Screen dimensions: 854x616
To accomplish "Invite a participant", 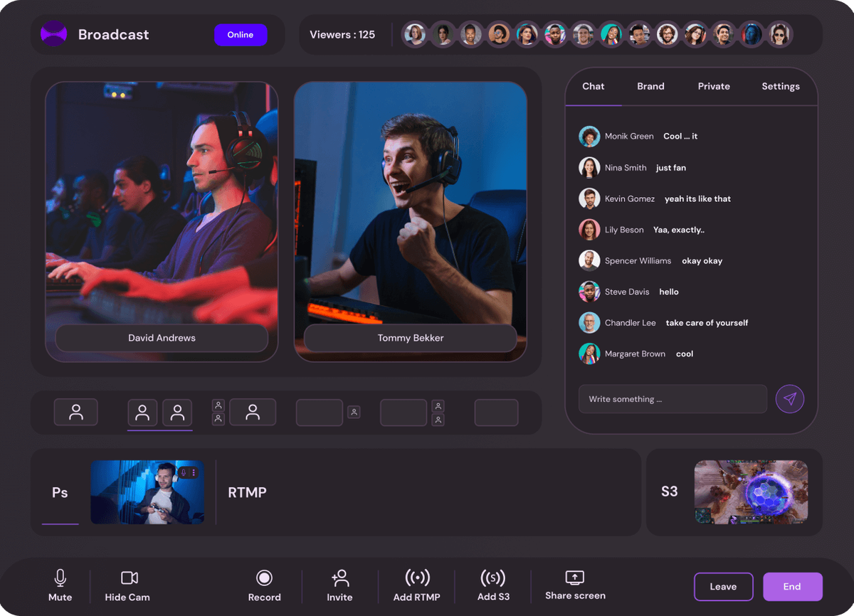I will click(x=339, y=586).
